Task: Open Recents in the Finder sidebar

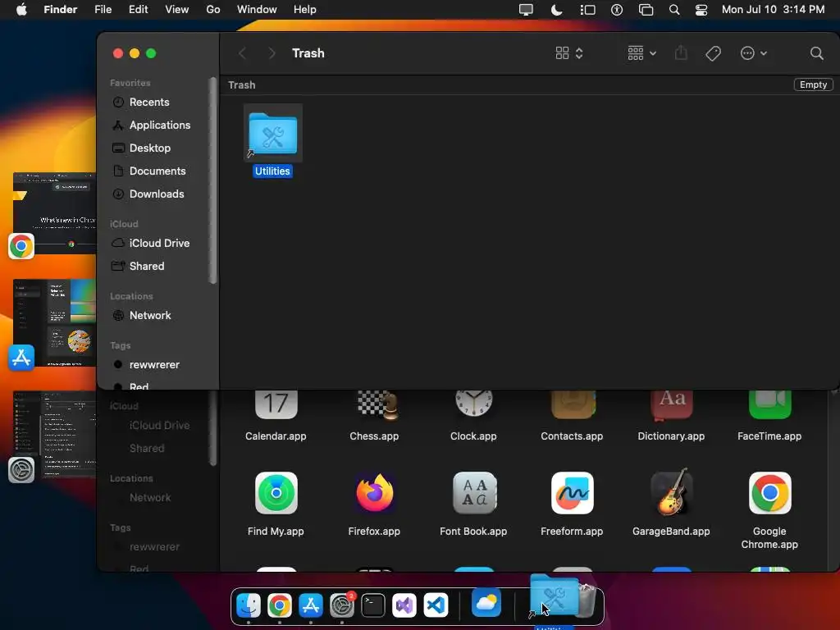Action: [149, 103]
